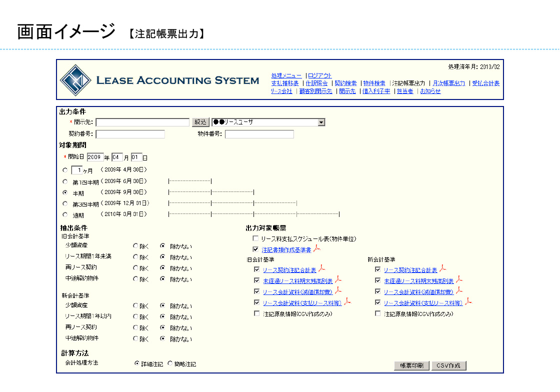Viewport: 560px width, 392px height.
Task: Check 旧会計基準 注記原泉情報(CSV作成のみ) checkbox
Action: (257, 313)
